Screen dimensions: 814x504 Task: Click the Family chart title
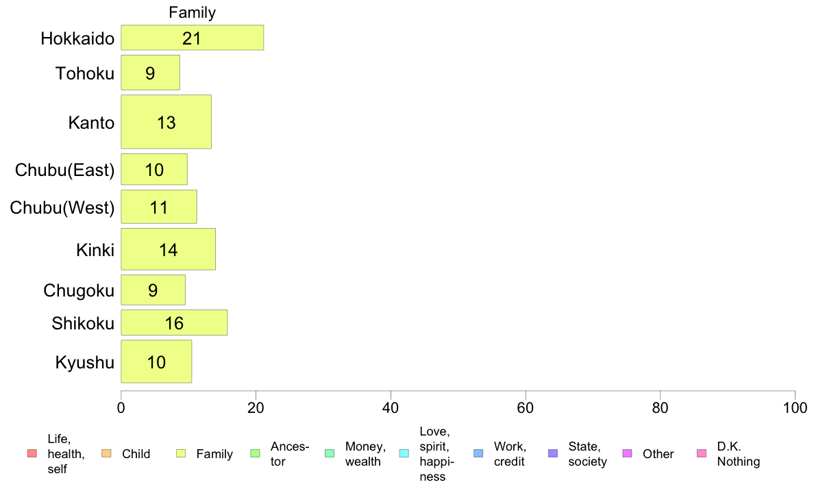[x=192, y=12]
